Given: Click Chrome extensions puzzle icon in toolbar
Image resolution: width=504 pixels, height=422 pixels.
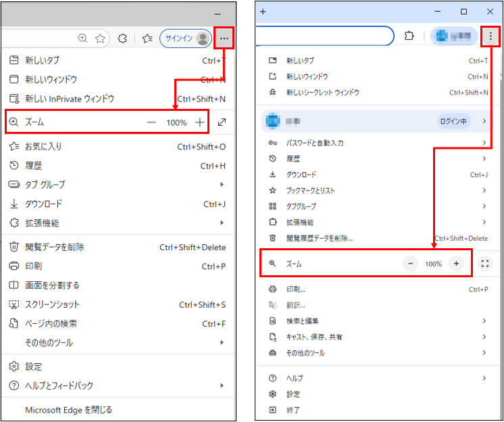Looking at the screenshot, I should click(409, 37).
